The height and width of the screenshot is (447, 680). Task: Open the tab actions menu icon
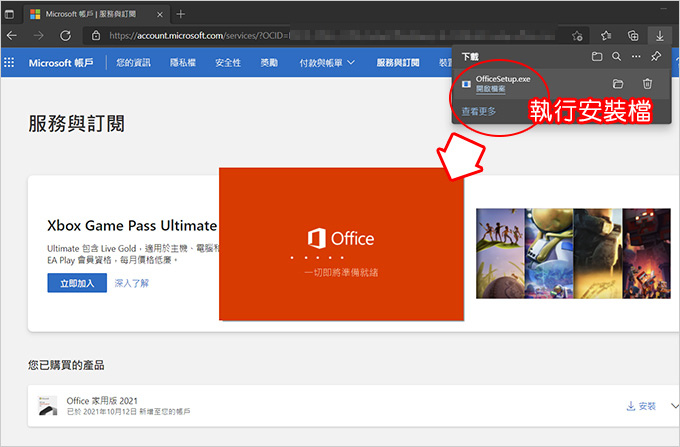click(9, 14)
